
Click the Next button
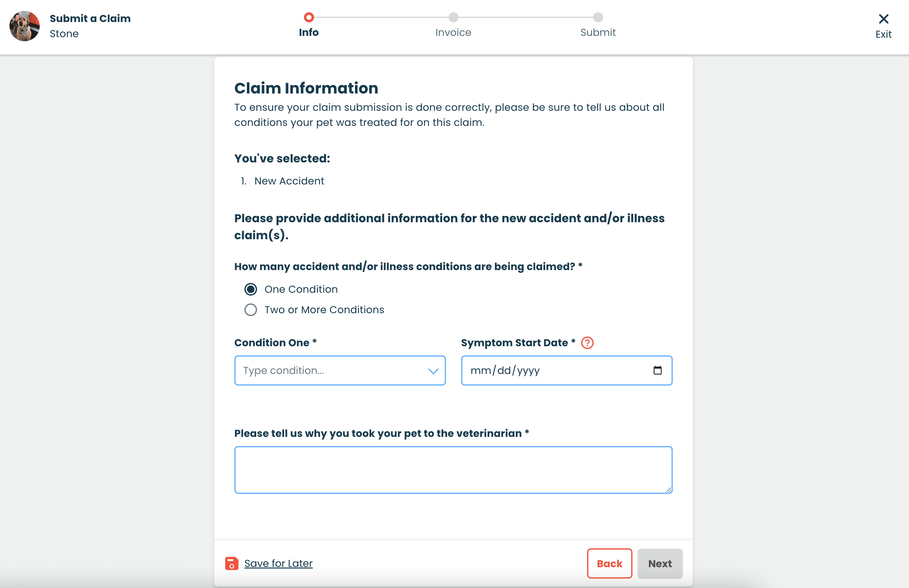coord(660,563)
